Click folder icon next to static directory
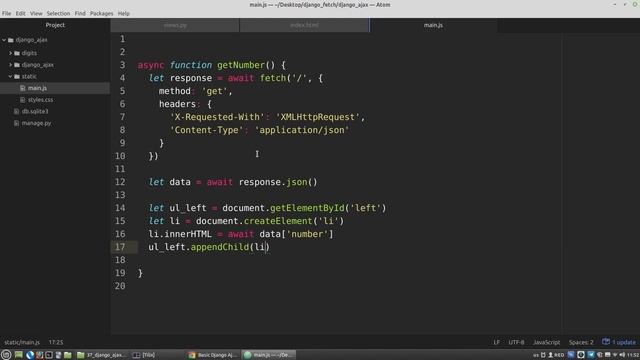 [x=17, y=76]
